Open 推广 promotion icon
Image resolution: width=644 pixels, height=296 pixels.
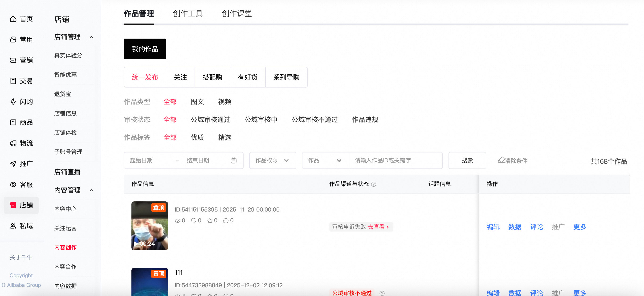(13, 164)
